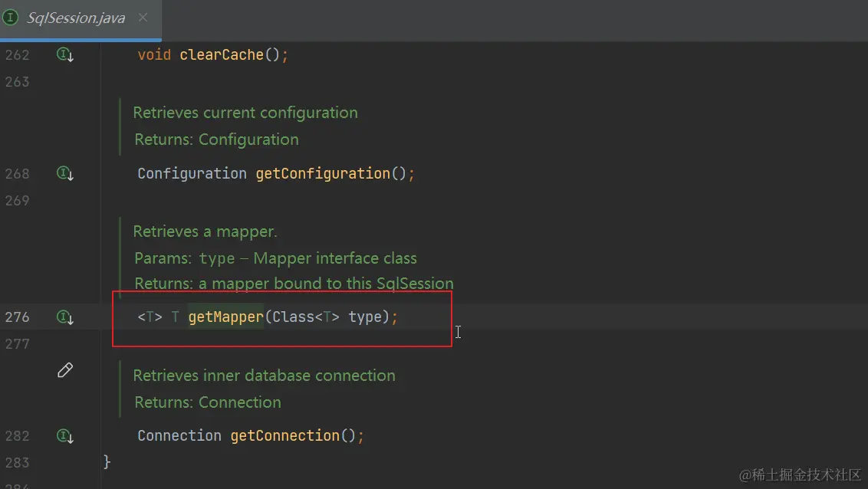Click 'Params: type – Mapper interface class' doc line
Screen dimensions: 868x489
[x=276, y=258]
